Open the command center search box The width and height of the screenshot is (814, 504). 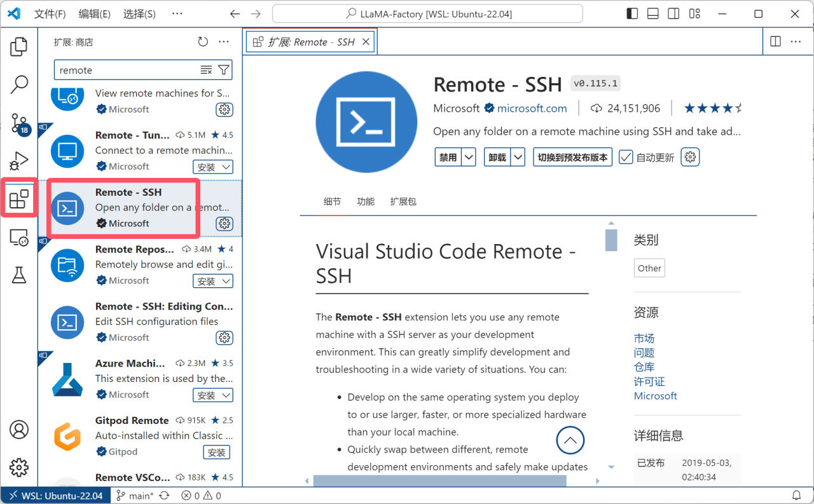tap(427, 14)
